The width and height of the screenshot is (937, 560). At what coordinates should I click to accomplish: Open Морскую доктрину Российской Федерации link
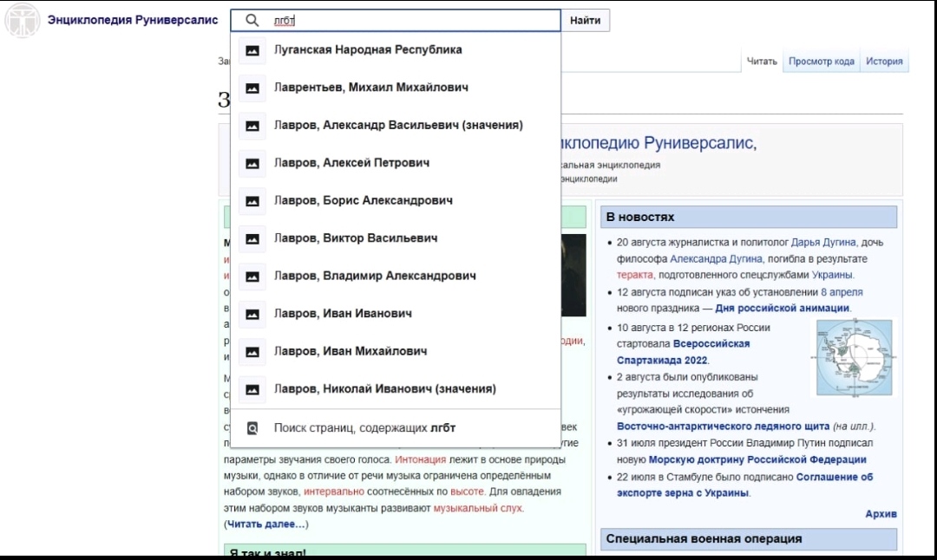[x=757, y=459]
